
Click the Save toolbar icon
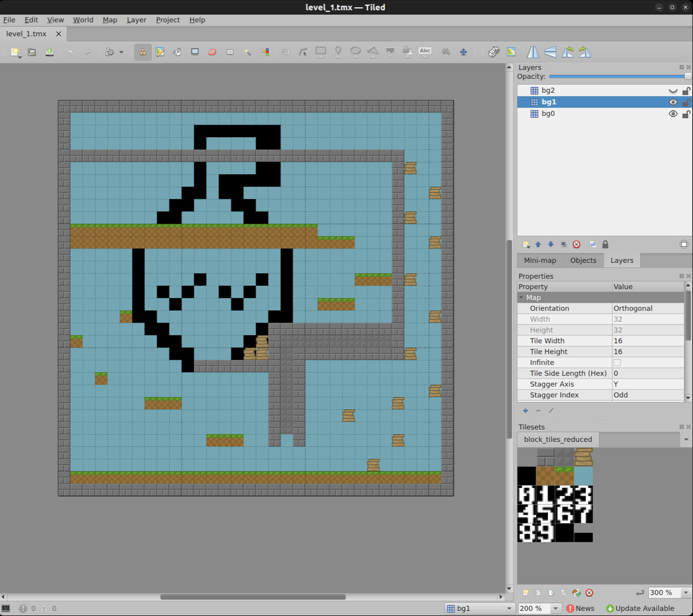click(x=50, y=52)
